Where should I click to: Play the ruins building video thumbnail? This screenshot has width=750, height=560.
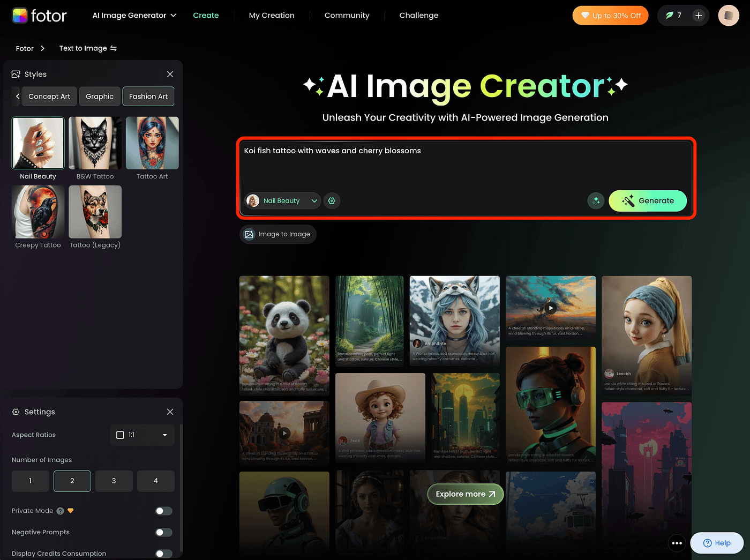[284, 433]
